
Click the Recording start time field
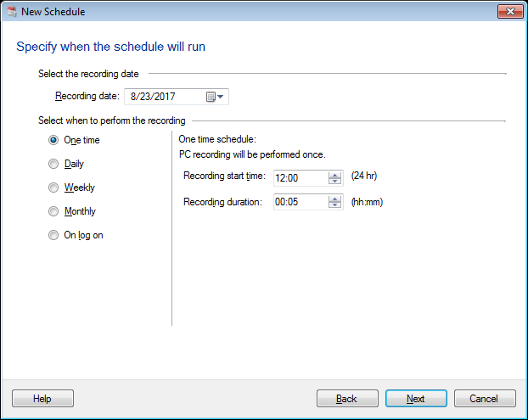[300, 177]
